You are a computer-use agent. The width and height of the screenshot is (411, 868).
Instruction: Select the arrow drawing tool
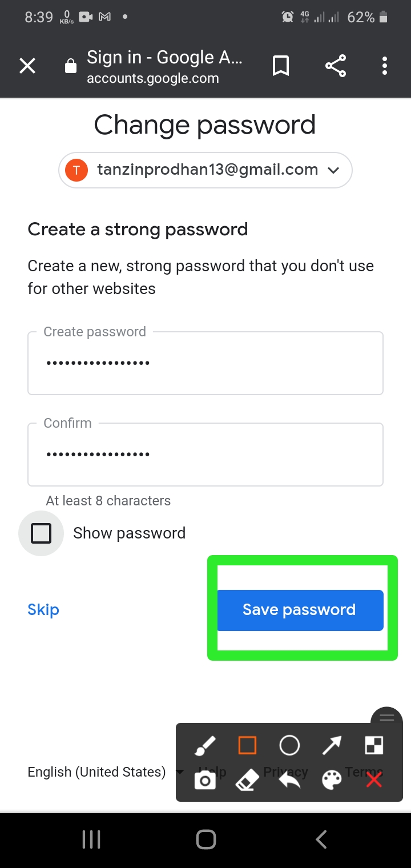pyautogui.click(x=332, y=745)
